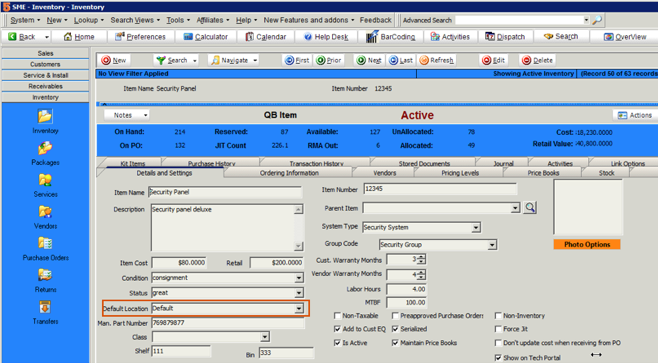Image resolution: width=658 pixels, height=363 pixels.
Task: Open the OverView screen
Action: click(x=625, y=37)
